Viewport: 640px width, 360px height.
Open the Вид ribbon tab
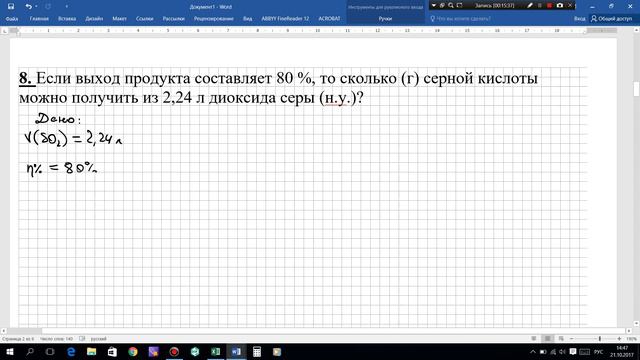248,19
